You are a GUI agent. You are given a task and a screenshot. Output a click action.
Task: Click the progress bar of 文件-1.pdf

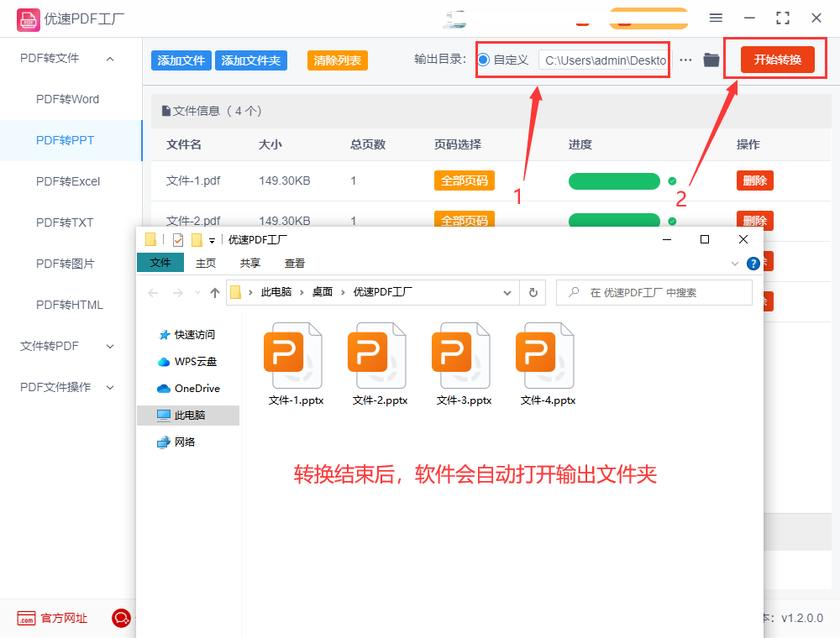point(615,181)
